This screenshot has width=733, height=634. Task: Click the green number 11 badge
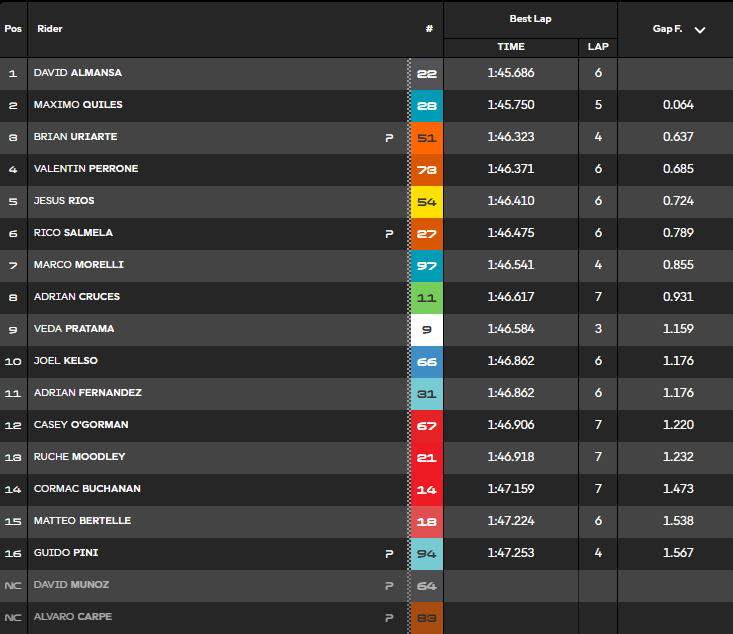pyautogui.click(x=427, y=298)
